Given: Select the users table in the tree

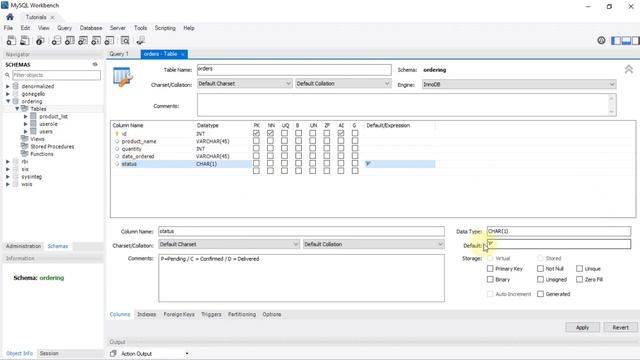Looking at the screenshot, I should click(46, 131).
